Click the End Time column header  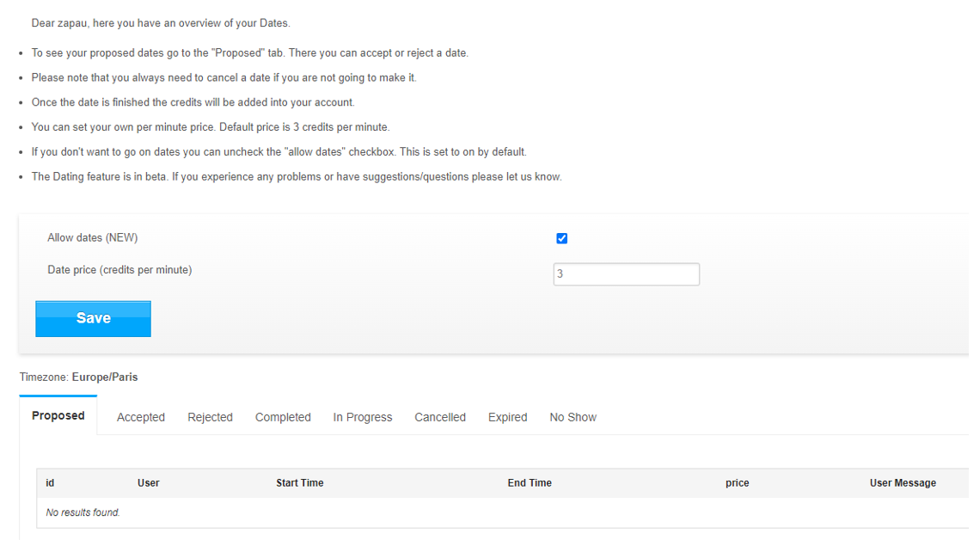coord(530,483)
